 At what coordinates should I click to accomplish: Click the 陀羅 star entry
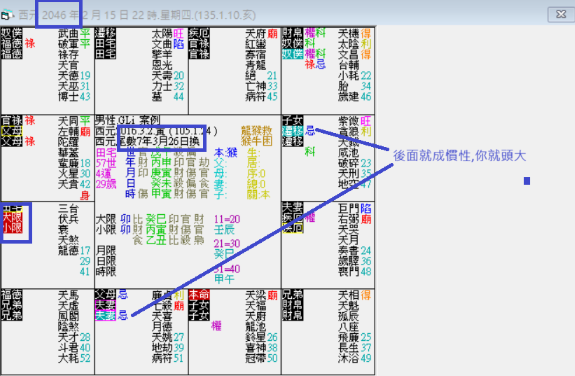68,142
